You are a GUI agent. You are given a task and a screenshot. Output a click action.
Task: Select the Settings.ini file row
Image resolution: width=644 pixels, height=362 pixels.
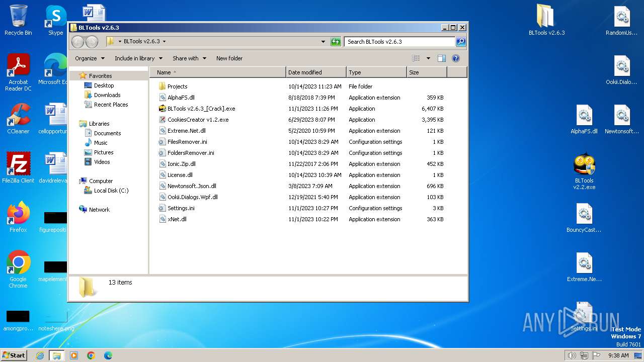point(302,208)
